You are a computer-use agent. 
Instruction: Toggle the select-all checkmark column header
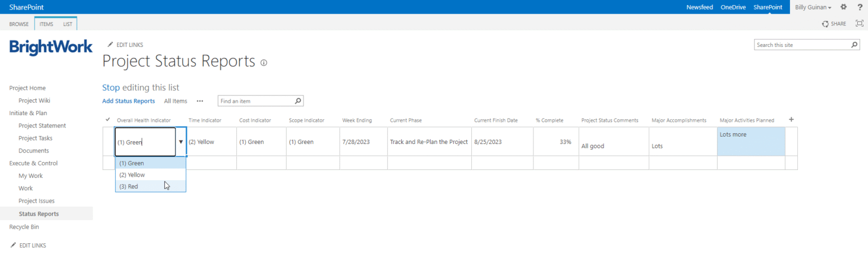pyautogui.click(x=108, y=120)
